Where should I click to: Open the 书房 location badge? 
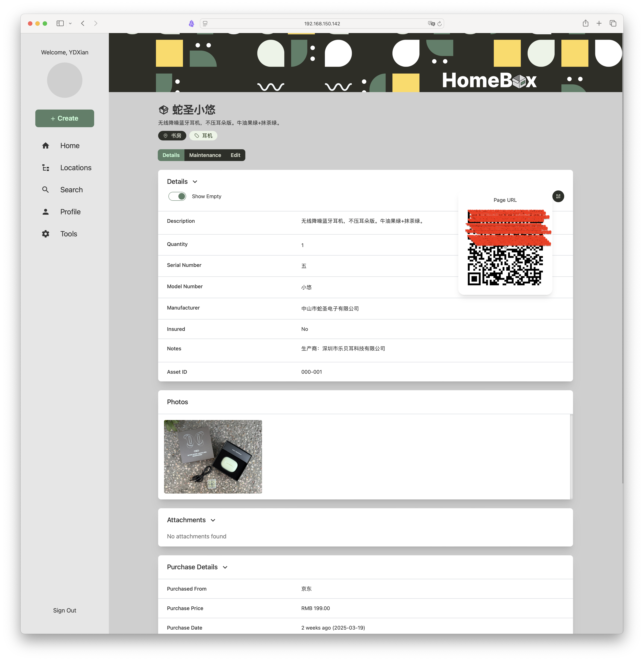172,136
